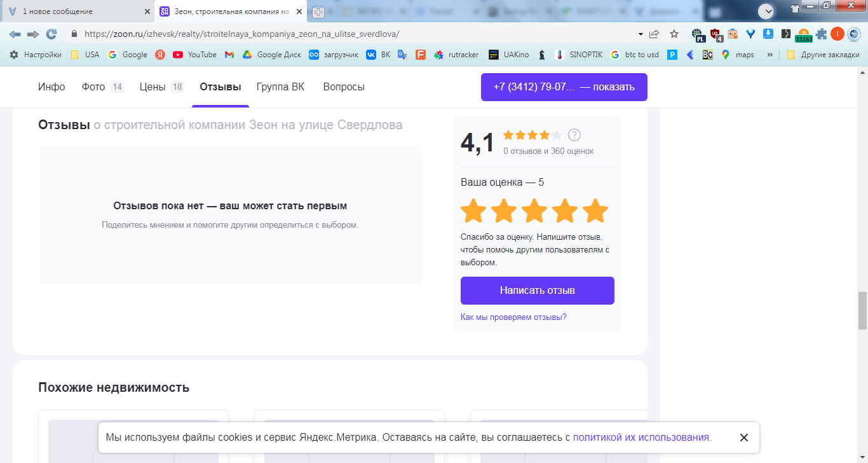This screenshot has width=868, height=463.
Task: Open the chess knight bookmark icon
Action: pos(541,55)
